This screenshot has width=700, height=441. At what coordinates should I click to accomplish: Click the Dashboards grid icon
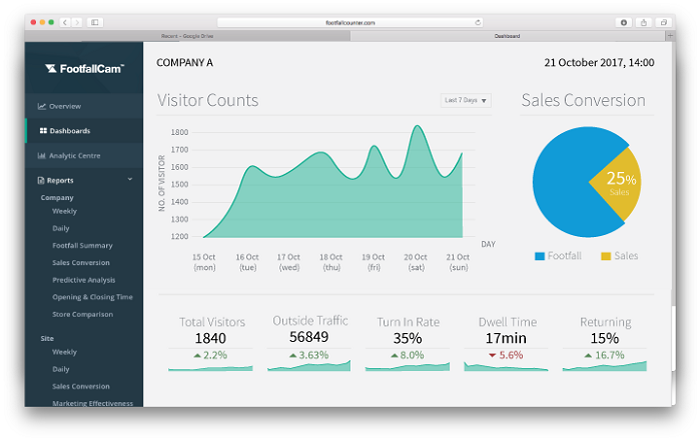pyautogui.click(x=43, y=131)
